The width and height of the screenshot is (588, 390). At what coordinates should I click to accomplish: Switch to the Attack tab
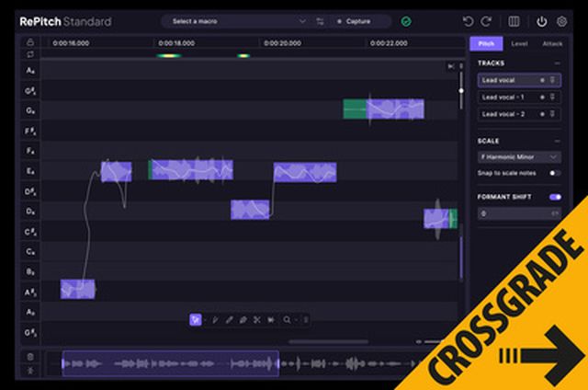point(552,43)
